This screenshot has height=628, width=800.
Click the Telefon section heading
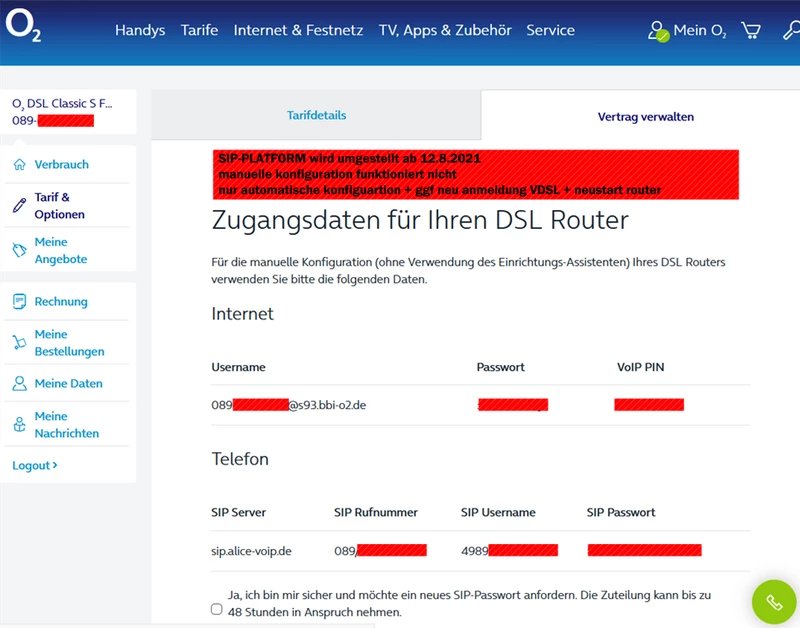[x=240, y=459]
